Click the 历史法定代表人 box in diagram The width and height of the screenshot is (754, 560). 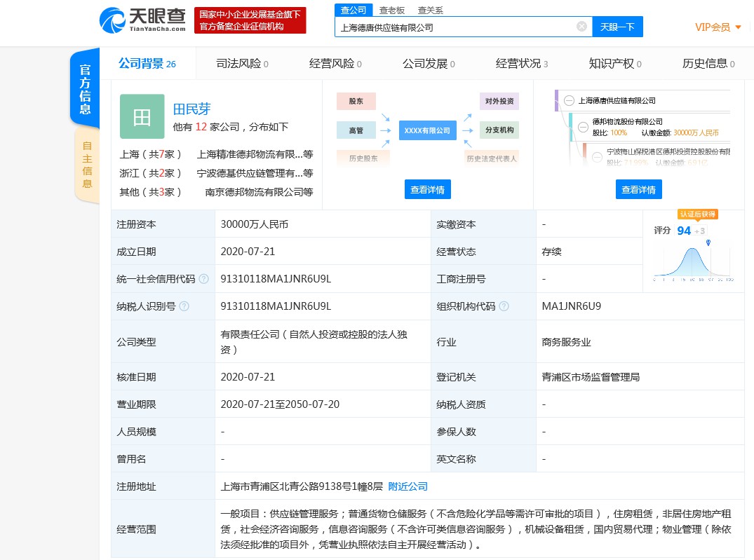(492, 158)
